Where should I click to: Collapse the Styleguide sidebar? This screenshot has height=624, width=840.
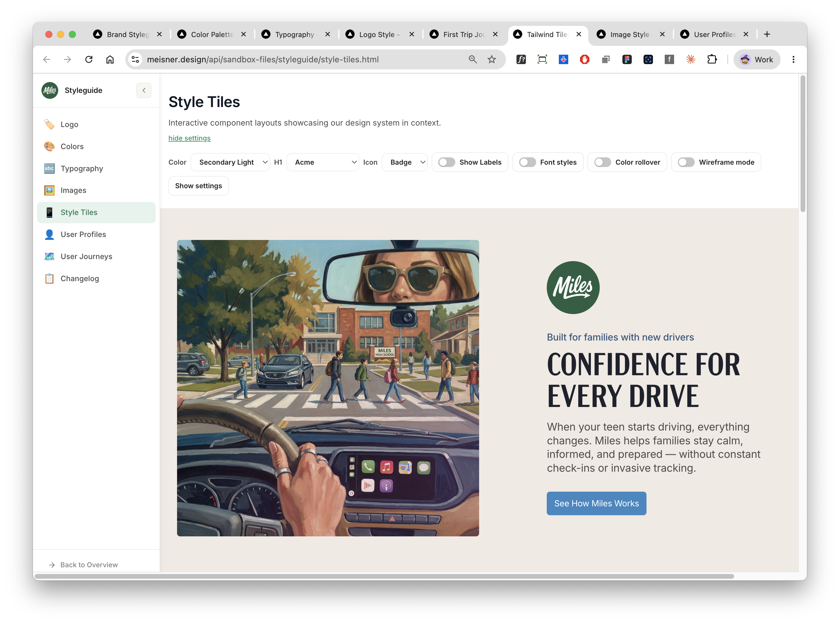pyautogui.click(x=144, y=90)
